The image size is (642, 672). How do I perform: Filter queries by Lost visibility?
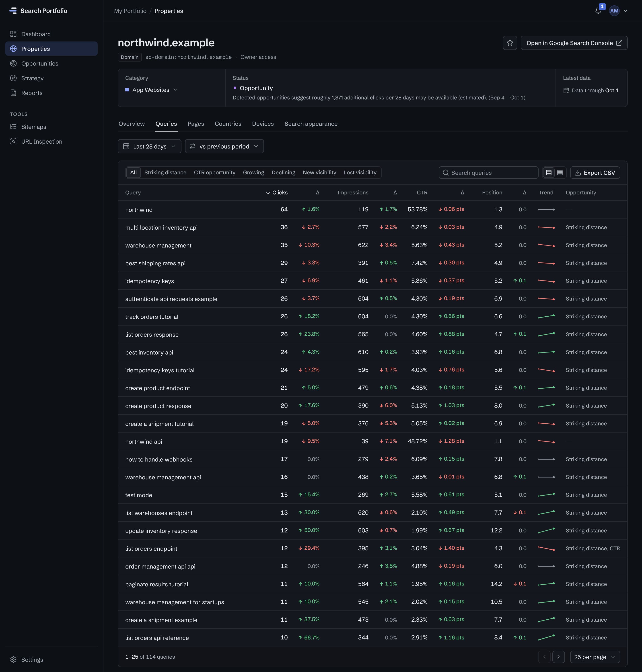point(360,173)
